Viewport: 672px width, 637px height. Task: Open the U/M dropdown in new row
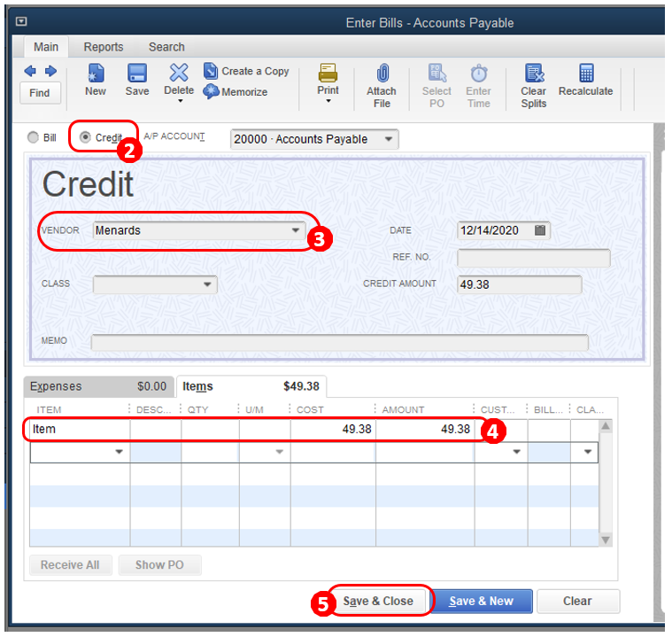[280, 452]
